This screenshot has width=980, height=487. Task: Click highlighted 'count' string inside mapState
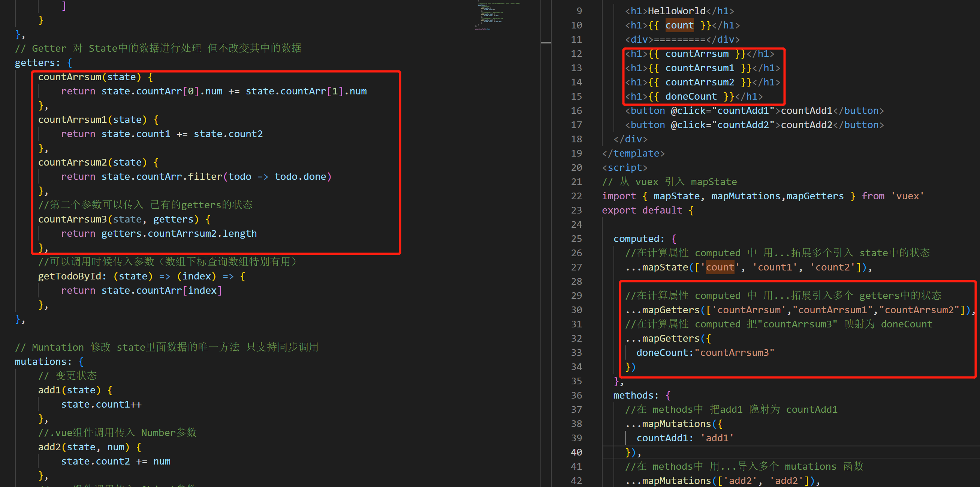(x=720, y=267)
